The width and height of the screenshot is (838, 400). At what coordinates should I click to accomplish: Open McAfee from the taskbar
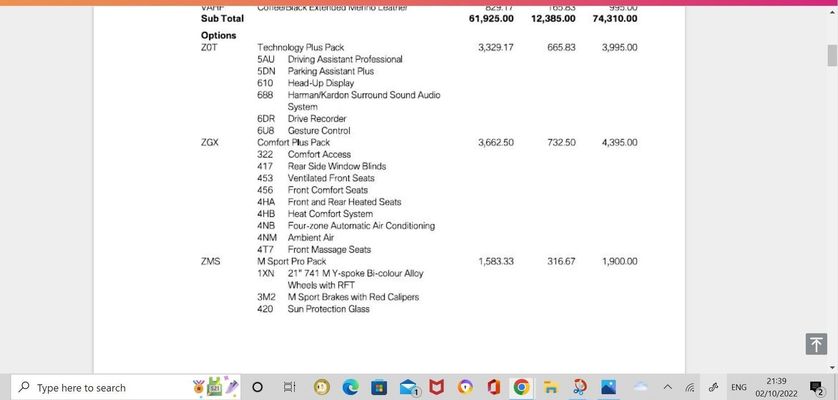click(437, 387)
